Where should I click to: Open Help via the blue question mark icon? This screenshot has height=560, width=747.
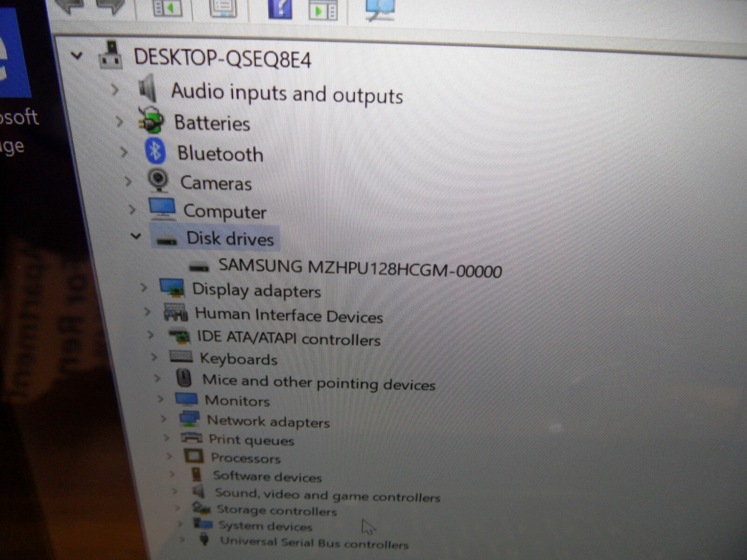coord(280,9)
